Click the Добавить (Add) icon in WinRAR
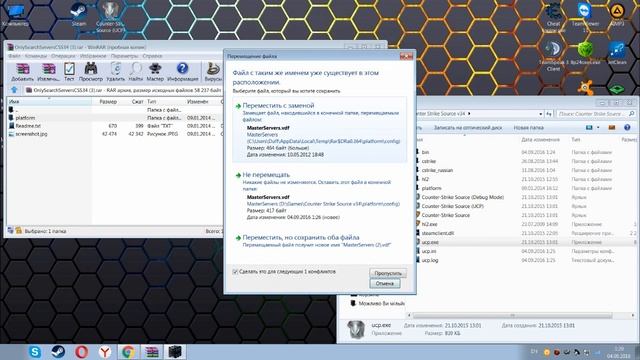The width and height of the screenshot is (640, 360). 22,72
